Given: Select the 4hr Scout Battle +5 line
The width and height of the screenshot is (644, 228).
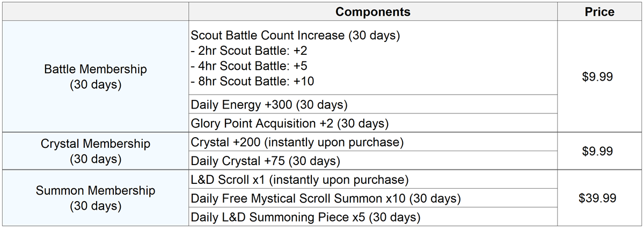Looking at the screenshot, I should pyautogui.click(x=249, y=66).
